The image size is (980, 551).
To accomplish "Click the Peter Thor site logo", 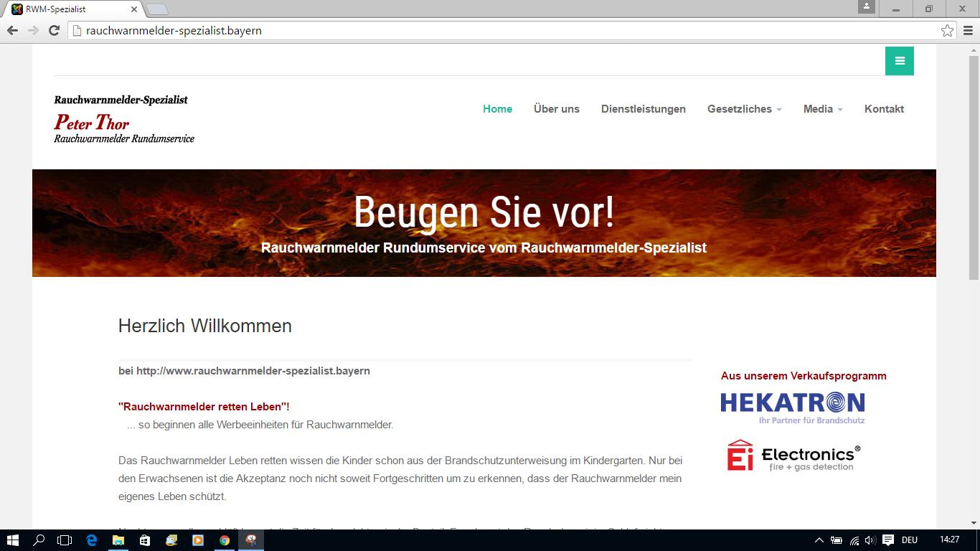I will (124, 119).
